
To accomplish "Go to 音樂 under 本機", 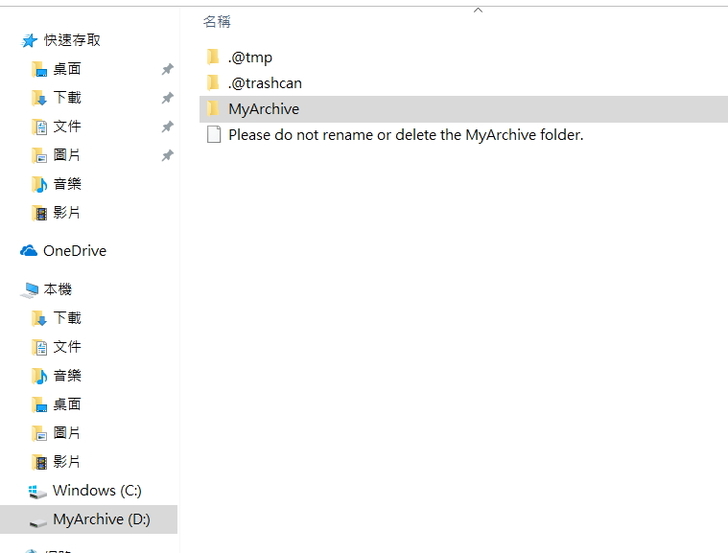I will (x=67, y=376).
